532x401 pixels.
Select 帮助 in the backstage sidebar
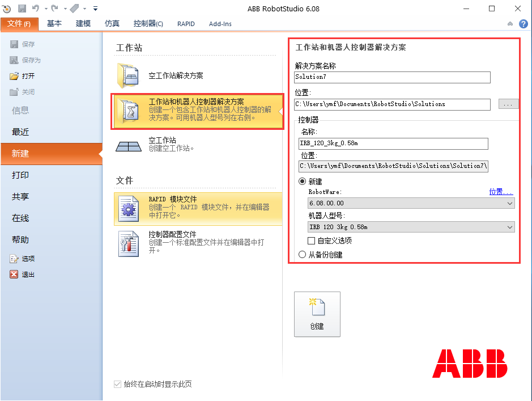20,240
